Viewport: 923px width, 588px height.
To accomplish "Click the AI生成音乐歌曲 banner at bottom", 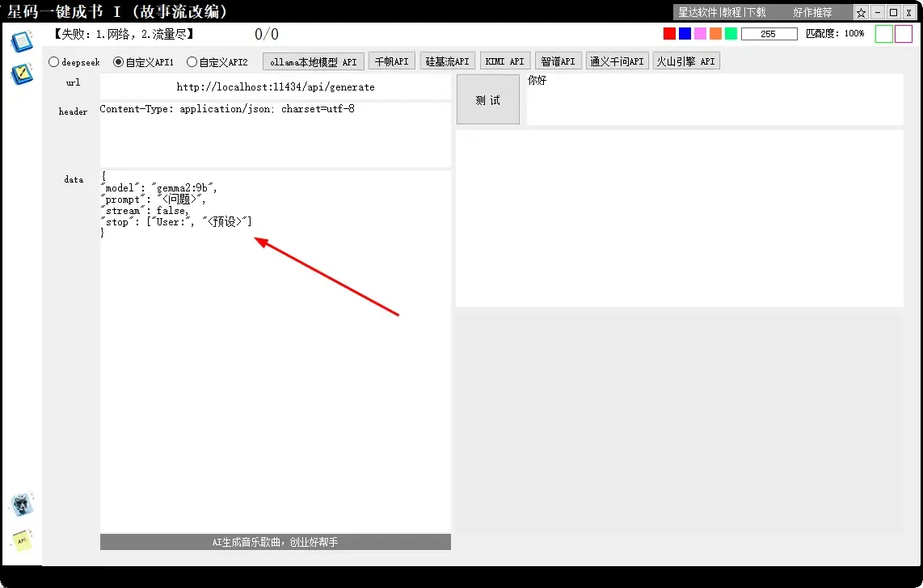I will pos(275,542).
